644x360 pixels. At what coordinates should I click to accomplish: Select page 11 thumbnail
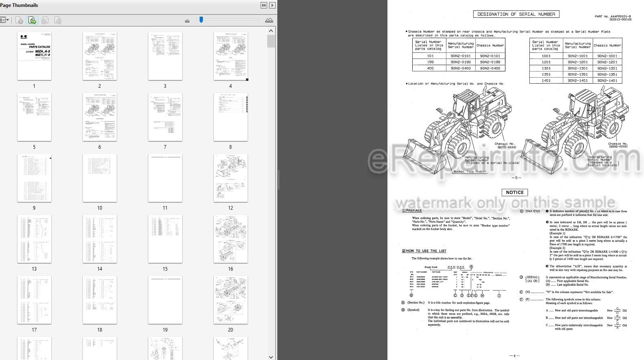pyautogui.click(x=165, y=178)
